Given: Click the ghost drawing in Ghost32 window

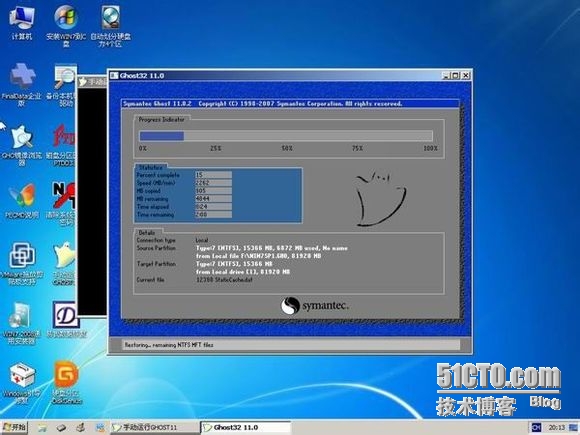Looking at the screenshot, I should (x=380, y=199).
